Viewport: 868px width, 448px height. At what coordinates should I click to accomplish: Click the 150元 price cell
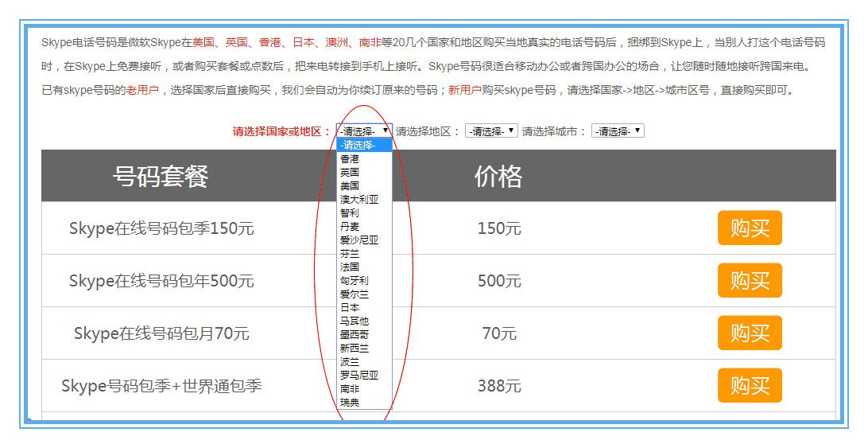pos(499,228)
